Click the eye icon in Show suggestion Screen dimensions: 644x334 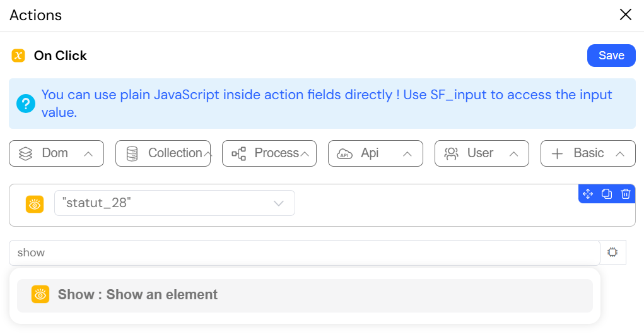coord(40,294)
